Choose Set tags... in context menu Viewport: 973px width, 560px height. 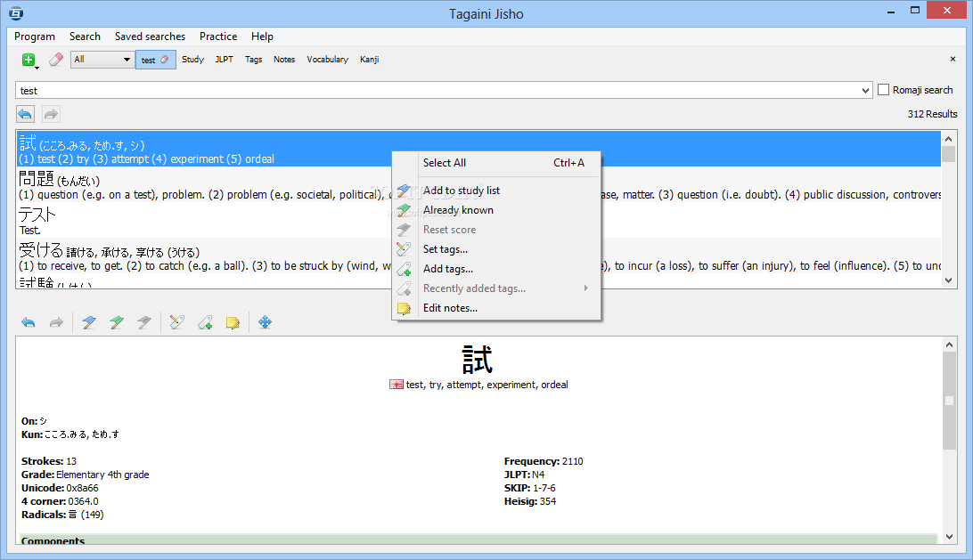(496, 249)
